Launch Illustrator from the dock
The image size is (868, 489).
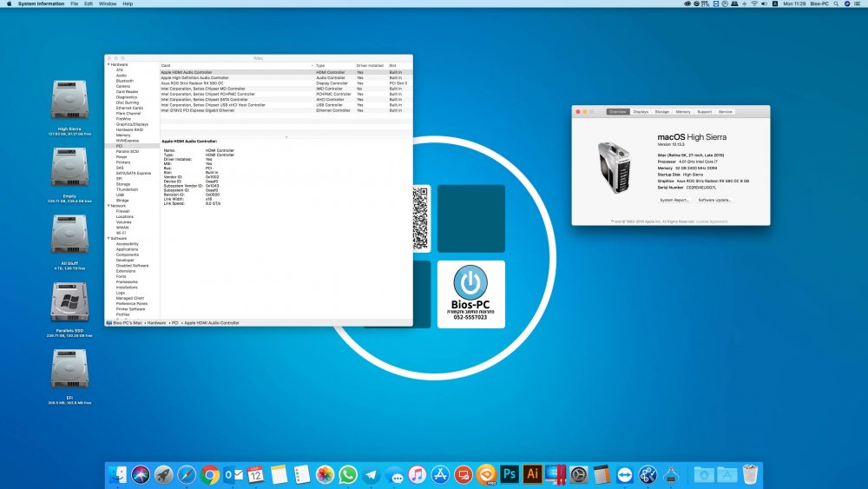click(x=533, y=474)
